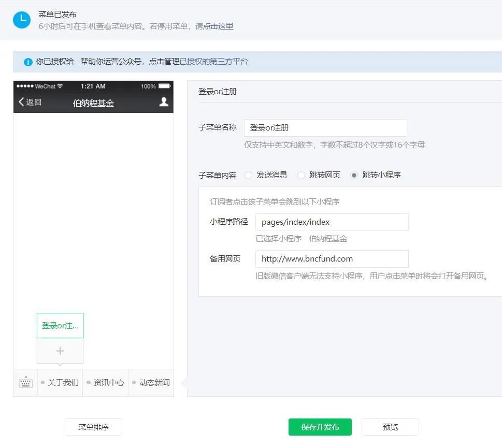Focus the 子菜单名称 input field
The image size is (502, 448).
coord(325,128)
